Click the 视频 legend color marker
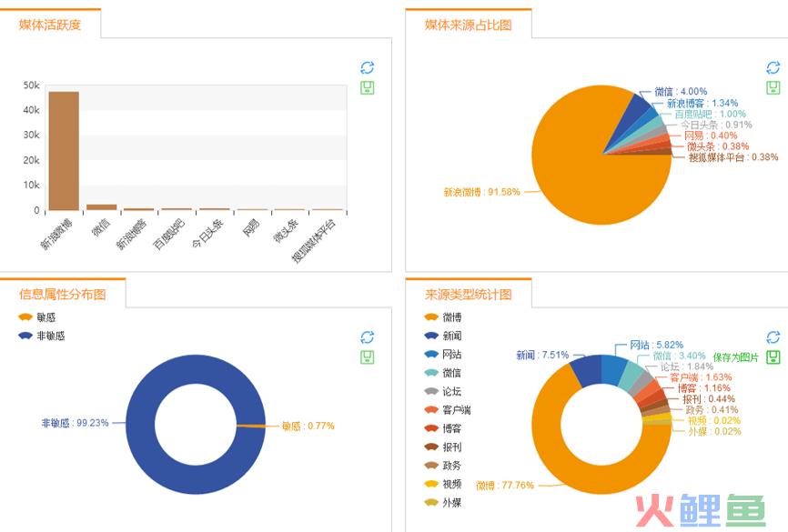Screen dimensions: 788x532 [431, 484]
